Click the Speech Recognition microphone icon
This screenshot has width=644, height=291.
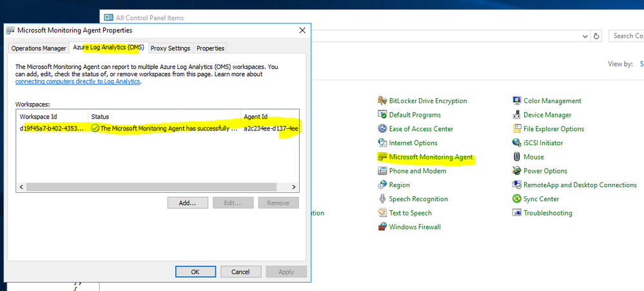pos(382,199)
